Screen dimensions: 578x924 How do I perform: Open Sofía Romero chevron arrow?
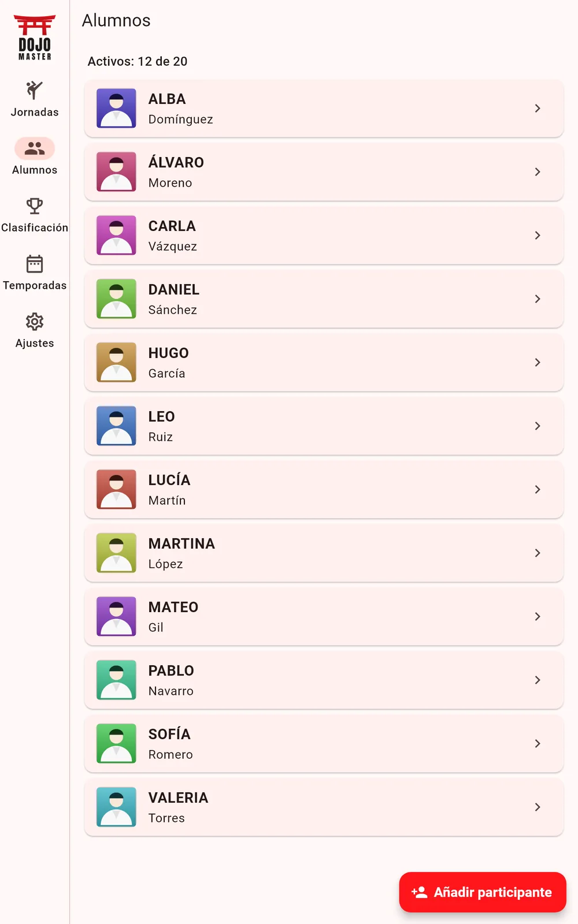tap(538, 743)
